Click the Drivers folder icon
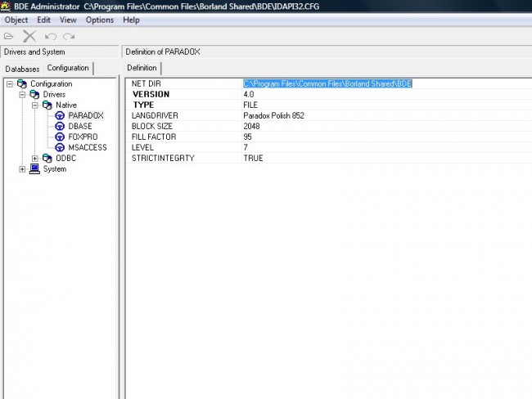 coord(34,94)
